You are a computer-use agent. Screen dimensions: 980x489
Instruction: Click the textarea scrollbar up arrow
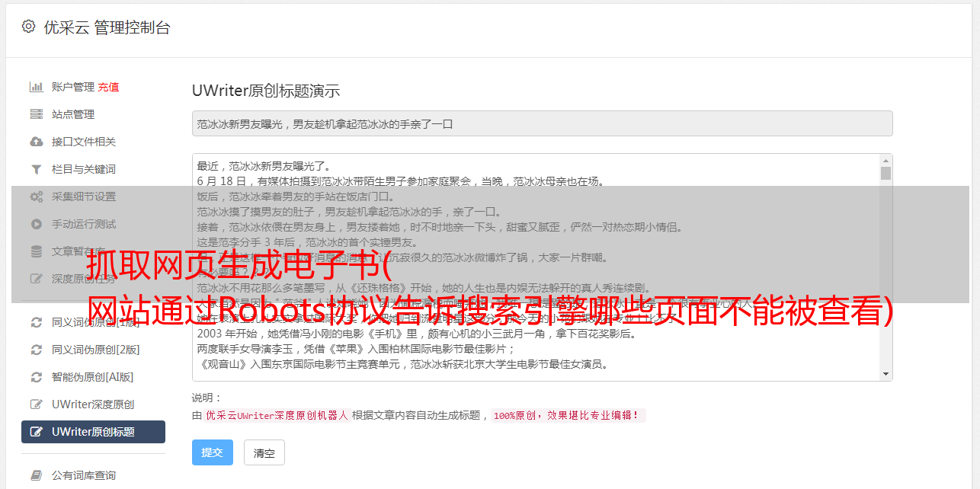tap(886, 161)
